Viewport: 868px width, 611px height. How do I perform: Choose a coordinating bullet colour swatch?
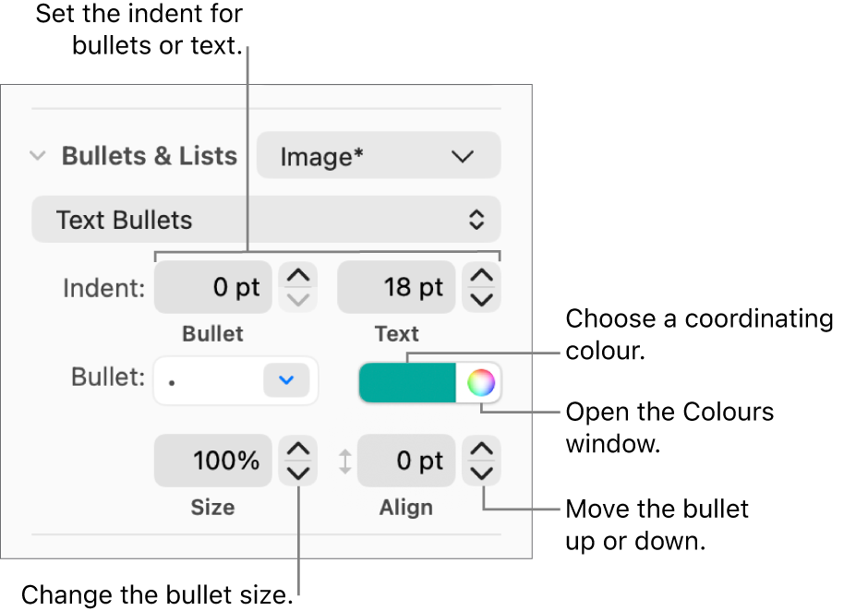point(406,380)
